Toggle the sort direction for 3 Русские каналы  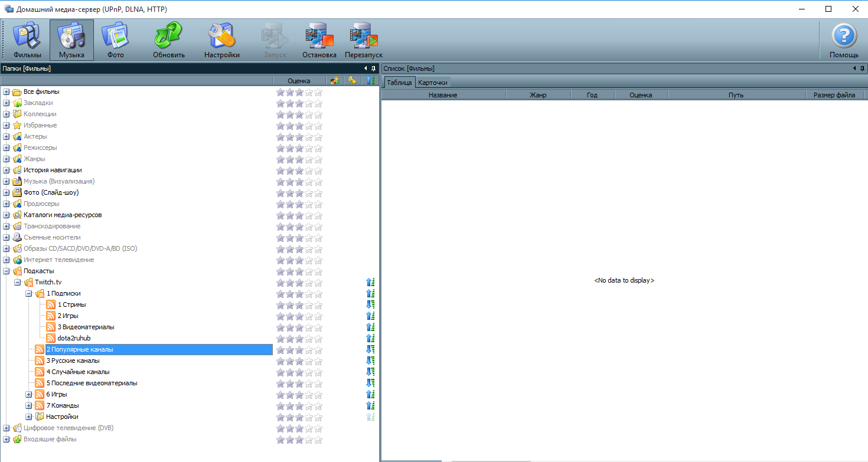click(x=370, y=361)
